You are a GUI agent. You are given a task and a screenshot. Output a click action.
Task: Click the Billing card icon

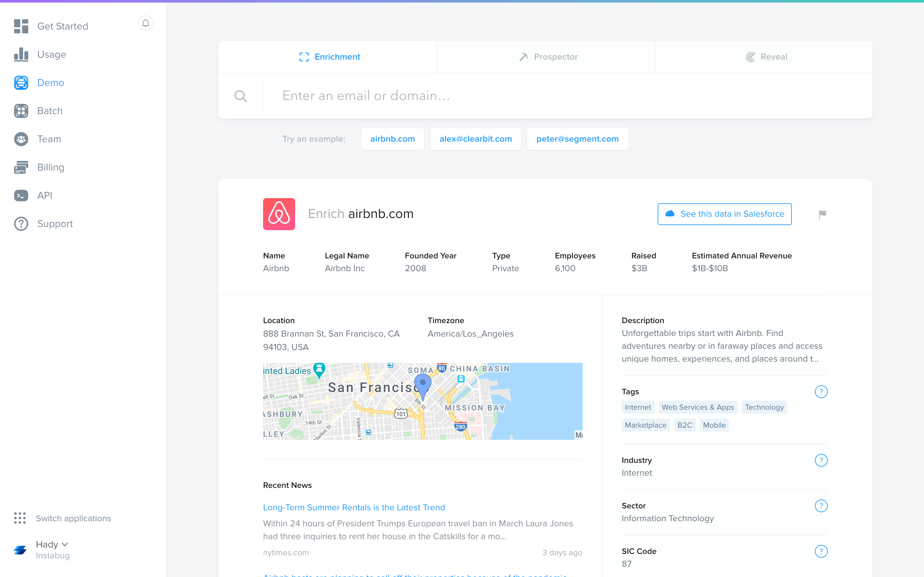(x=21, y=168)
